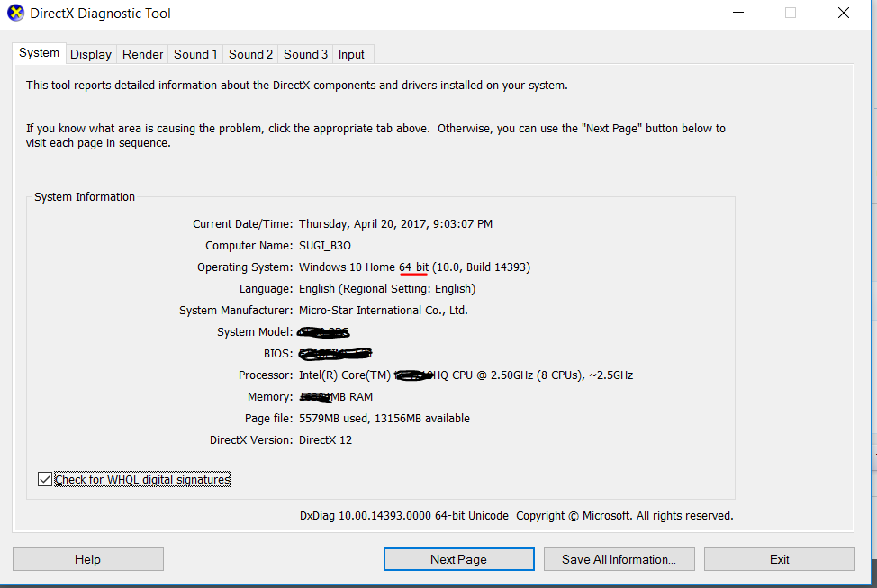The height and width of the screenshot is (588, 877).
Task: Click the Next Page button
Action: (458, 559)
